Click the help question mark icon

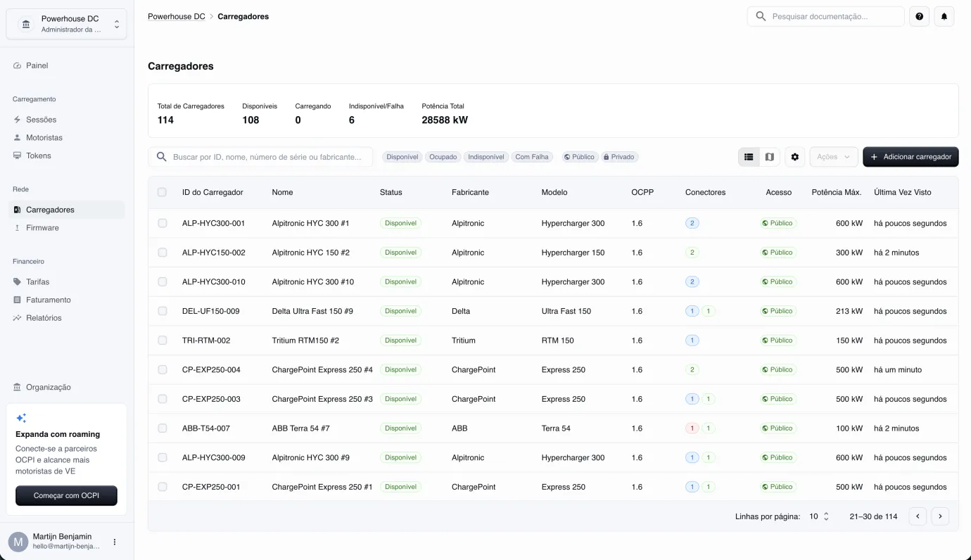919,16
